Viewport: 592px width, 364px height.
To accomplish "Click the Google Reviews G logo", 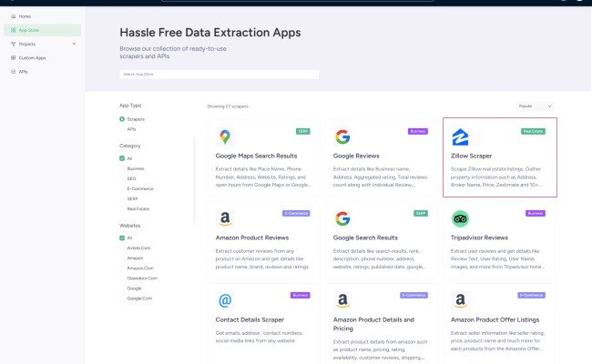I will pyautogui.click(x=342, y=136).
